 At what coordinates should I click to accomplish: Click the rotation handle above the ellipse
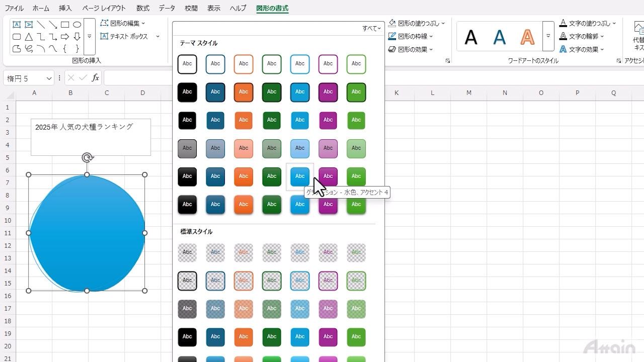click(x=87, y=158)
